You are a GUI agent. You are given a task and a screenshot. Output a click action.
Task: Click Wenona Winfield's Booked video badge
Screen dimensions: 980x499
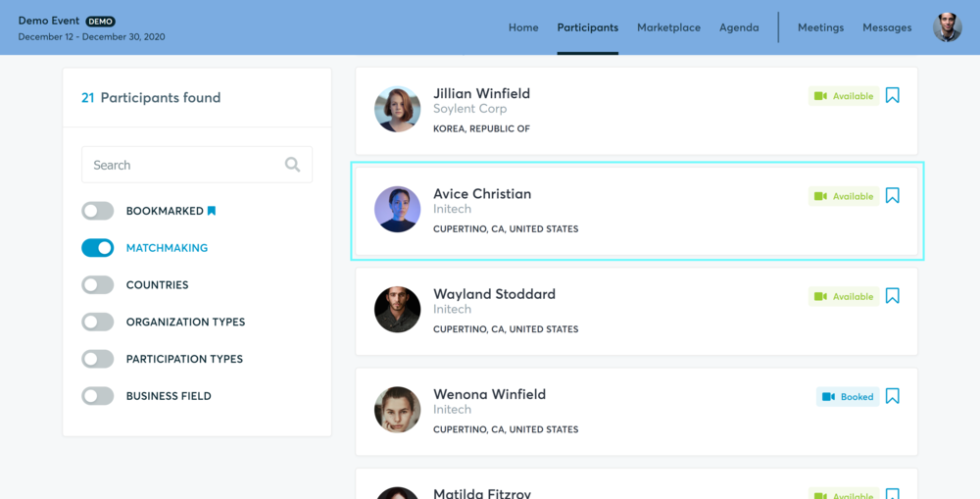click(x=848, y=396)
